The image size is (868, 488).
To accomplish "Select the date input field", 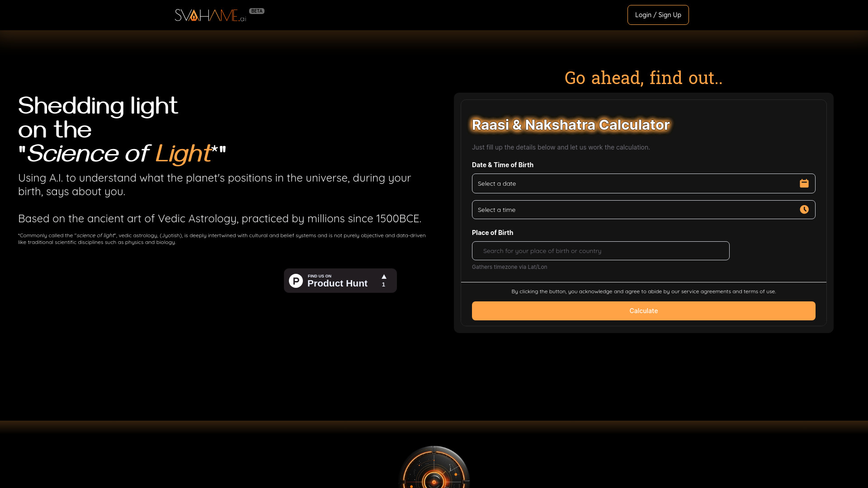I will click(x=643, y=183).
